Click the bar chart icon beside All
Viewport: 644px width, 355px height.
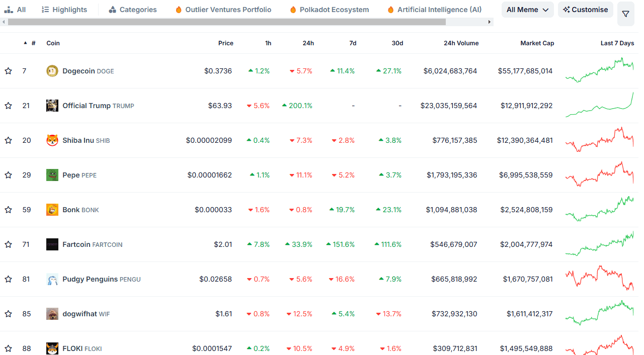[8, 10]
